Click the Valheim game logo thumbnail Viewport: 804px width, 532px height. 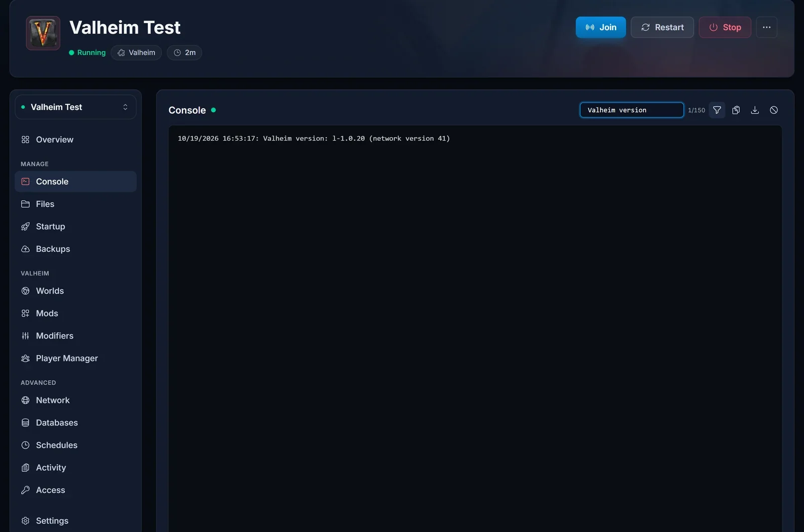pyautogui.click(x=43, y=33)
